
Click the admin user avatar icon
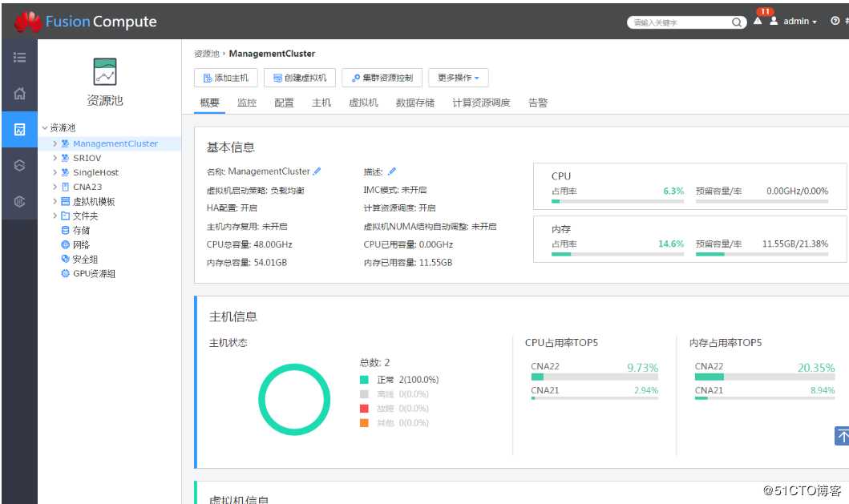click(x=774, y=21)
